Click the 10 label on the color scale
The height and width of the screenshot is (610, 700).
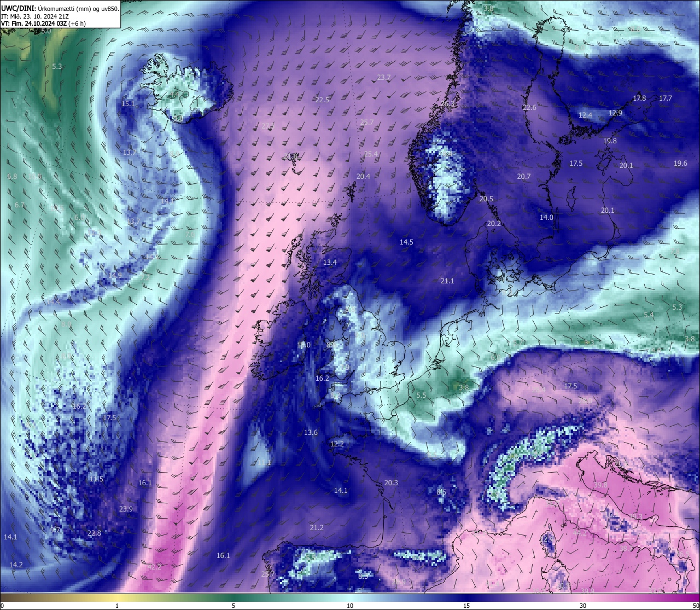350,606
